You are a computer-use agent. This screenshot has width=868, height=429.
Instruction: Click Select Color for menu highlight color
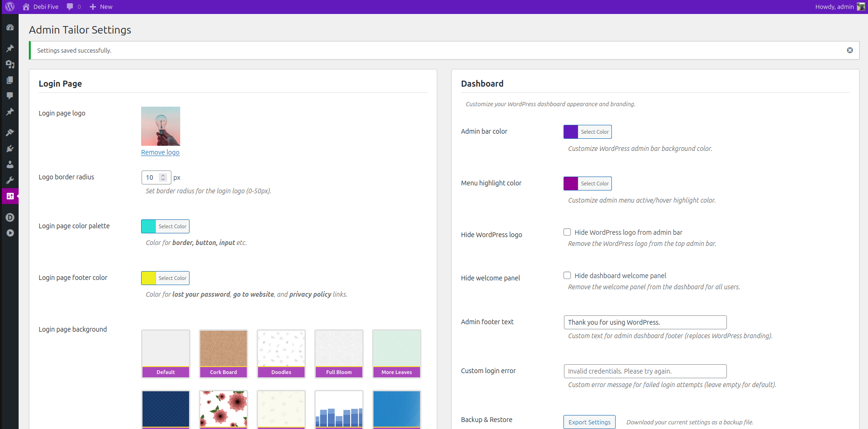[x=595, y=184]
